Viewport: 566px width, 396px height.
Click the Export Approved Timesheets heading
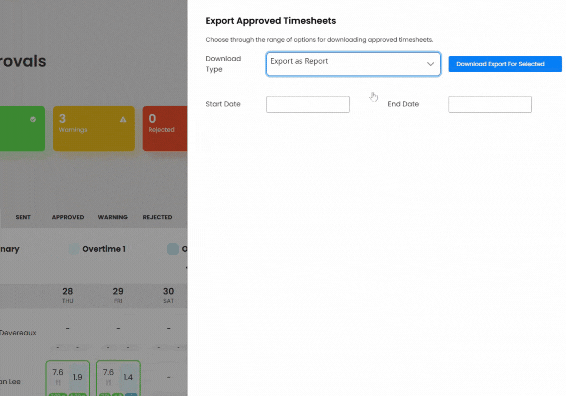[271, 21]
